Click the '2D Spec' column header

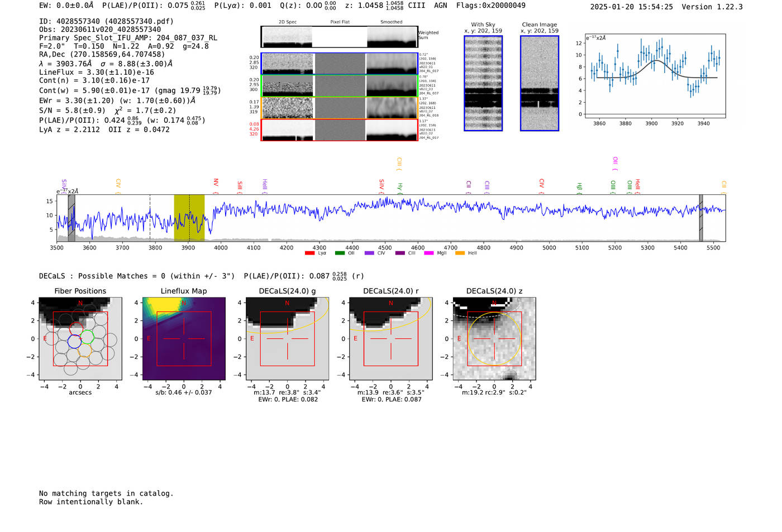288,22
